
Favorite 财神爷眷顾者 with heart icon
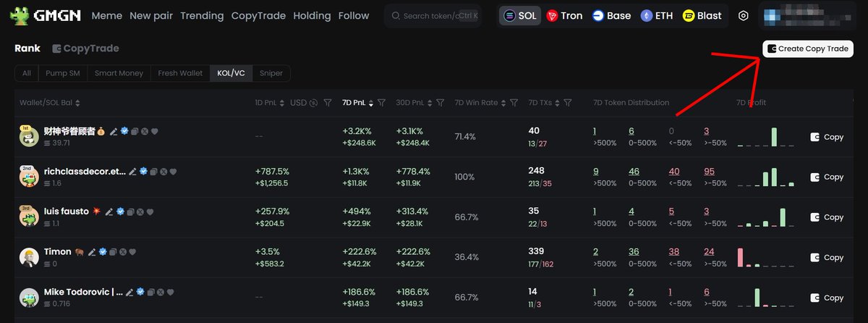pos(154,131)
